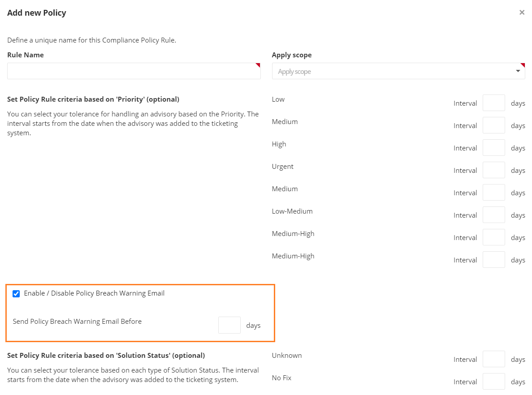Click the 'No Fix' solution status label
Screen dimensions: 532x395
(281, 378)
